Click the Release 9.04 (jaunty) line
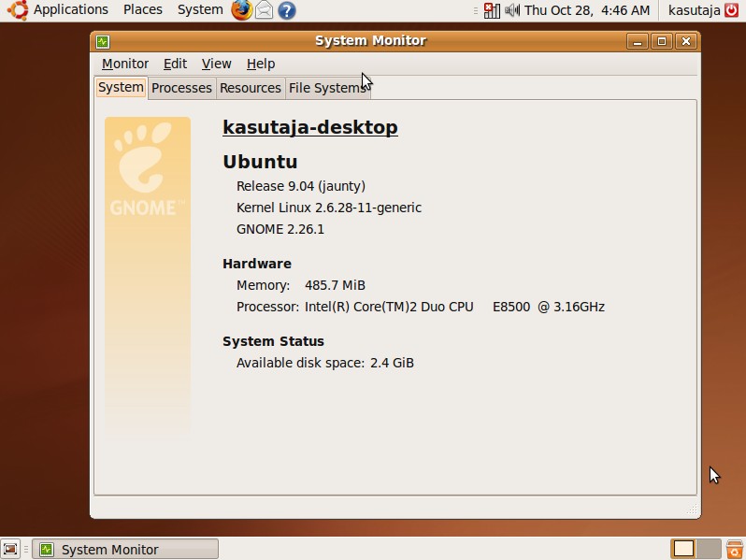This screenshot has height=560, width=746. (x=301, y=186)
